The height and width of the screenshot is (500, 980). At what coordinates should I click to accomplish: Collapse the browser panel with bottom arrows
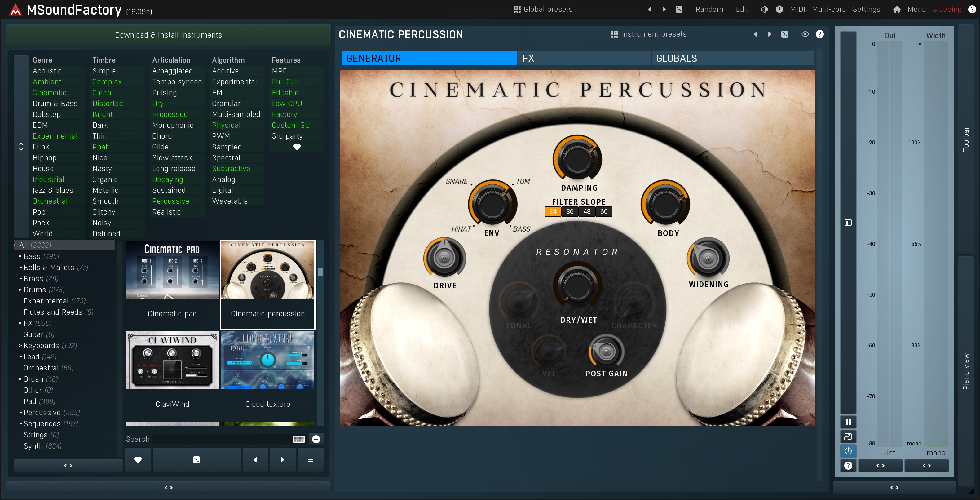[169, 487]
